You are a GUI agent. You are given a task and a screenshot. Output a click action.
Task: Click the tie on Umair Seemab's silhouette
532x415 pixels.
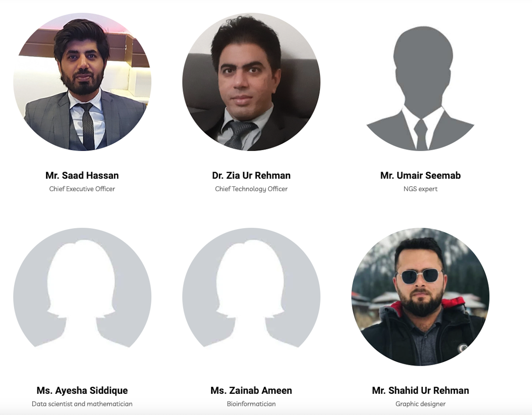[x=421, y=134]
